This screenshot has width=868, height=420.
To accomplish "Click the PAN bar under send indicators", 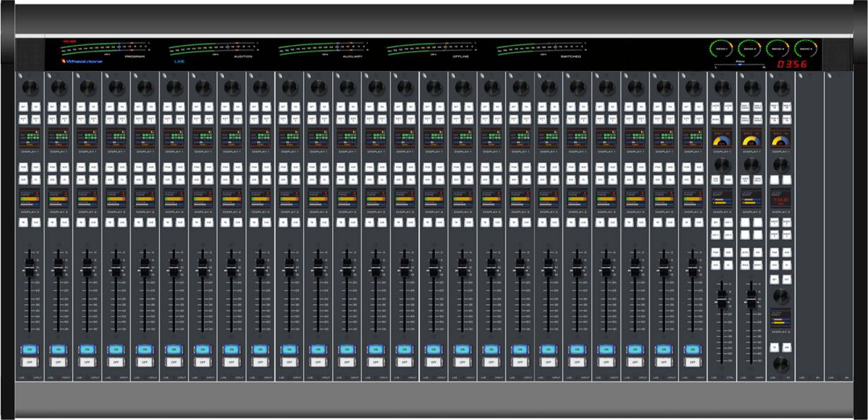I will 740,65.
